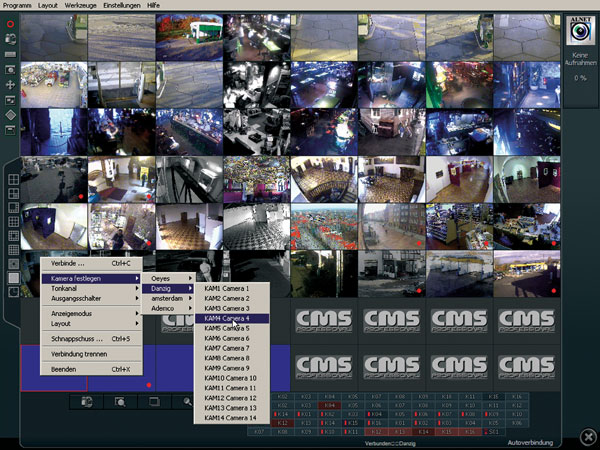
Task: Expand the Tonkanal submenu
Action: pos(91,289)
